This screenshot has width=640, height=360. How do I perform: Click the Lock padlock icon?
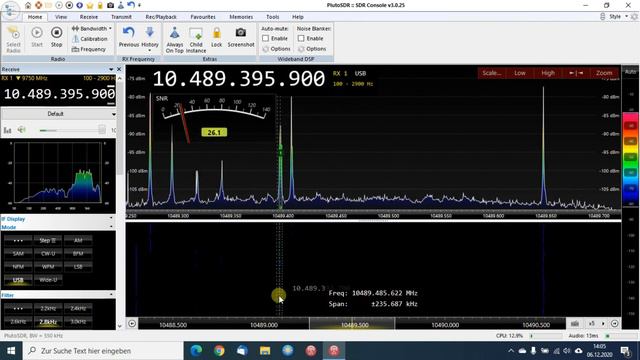point(216,33)
